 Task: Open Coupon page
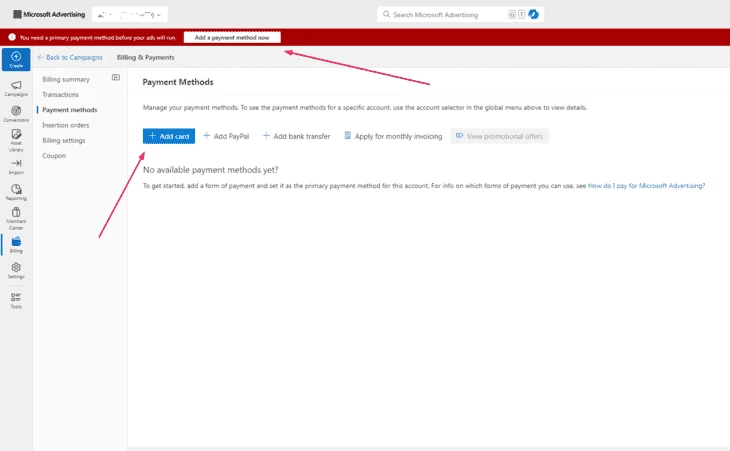pyautogui.click(x=54, y=156)
